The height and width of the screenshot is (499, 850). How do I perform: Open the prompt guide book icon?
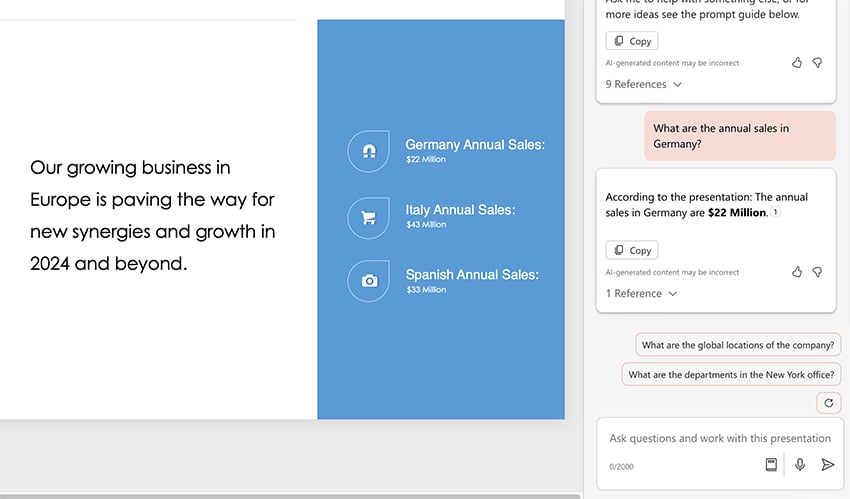coord(771,464)
